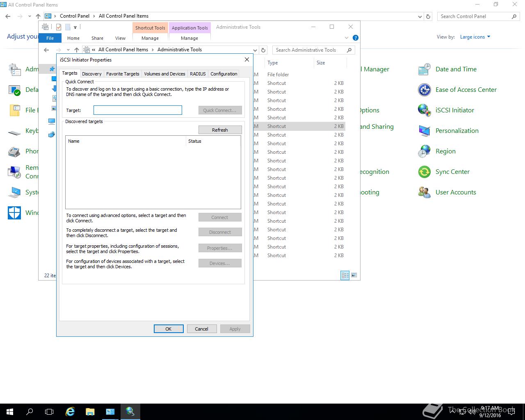This screenshot has width=525, height=420.
Task: Open RADIUS tab
Action: click(x=198, y=74)
